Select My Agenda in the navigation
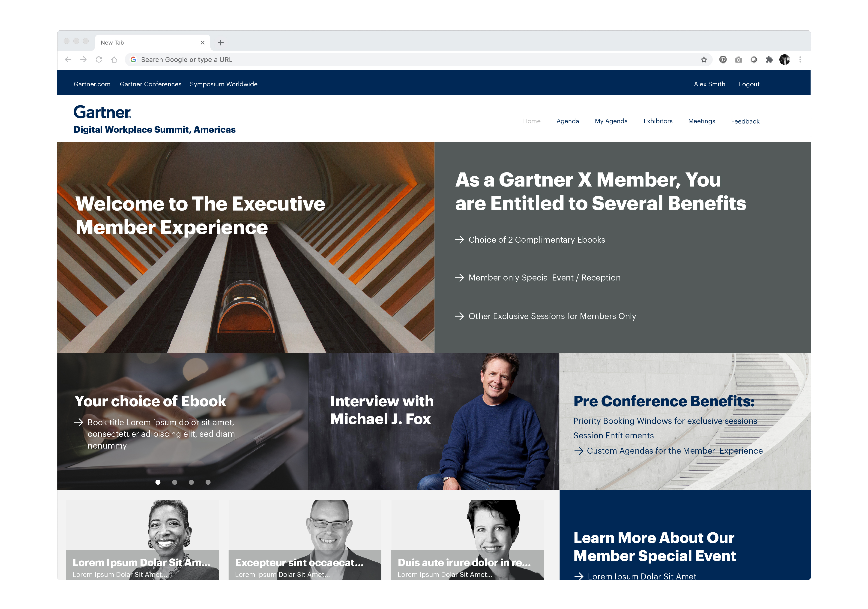 (611, 121)
